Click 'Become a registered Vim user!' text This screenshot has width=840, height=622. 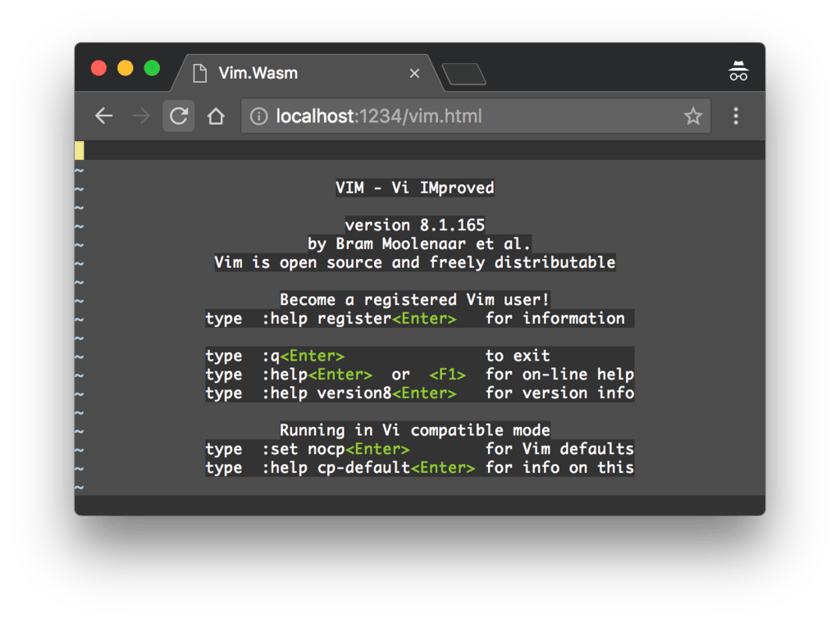pos(415,299)
